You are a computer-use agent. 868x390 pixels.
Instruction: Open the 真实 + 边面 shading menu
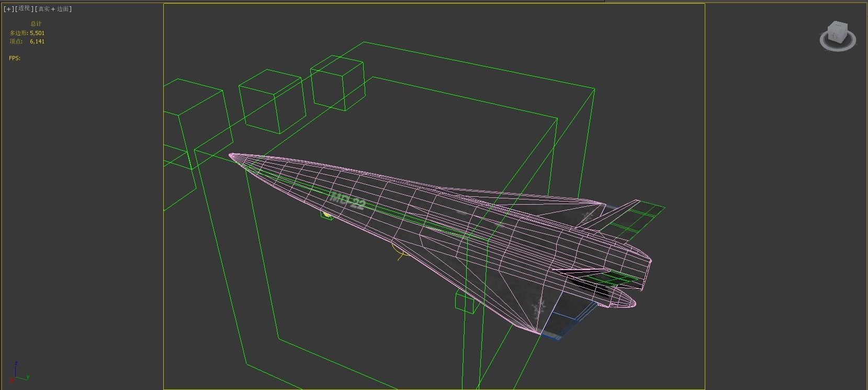tap(54, 9)
